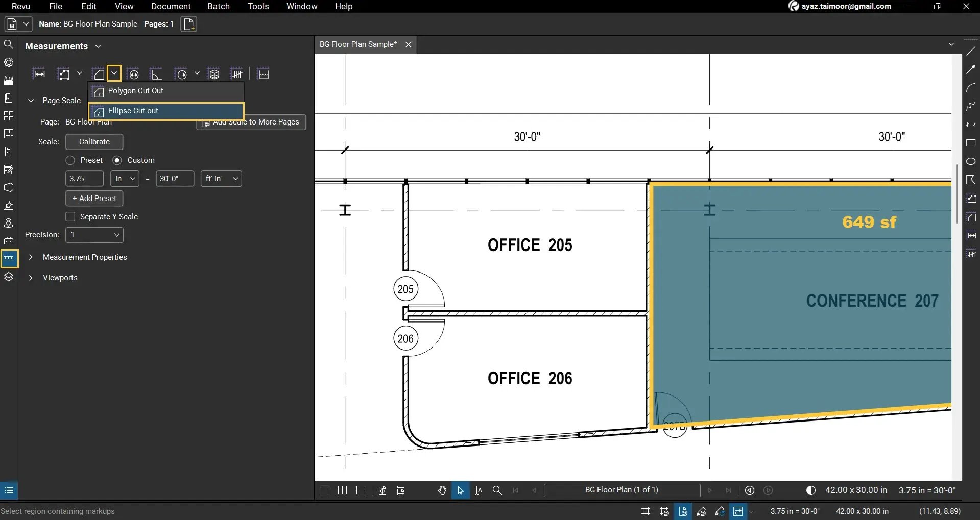
Task: Select the Line markup tool on right toolbar
Action: (x=971, y=51)
